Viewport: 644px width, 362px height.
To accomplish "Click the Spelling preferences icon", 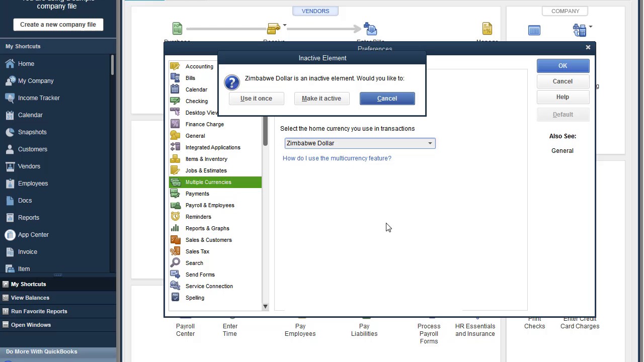I will click(175, 298).
